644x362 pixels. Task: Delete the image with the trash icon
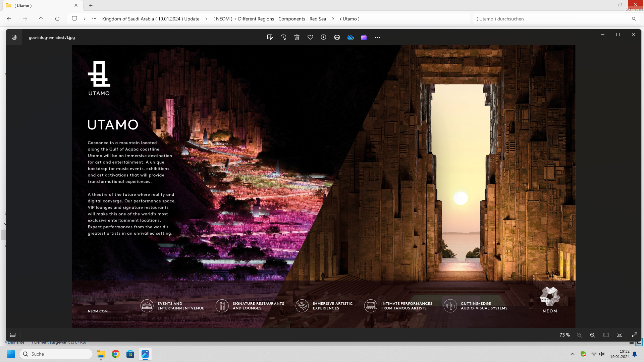coord(297,37)
